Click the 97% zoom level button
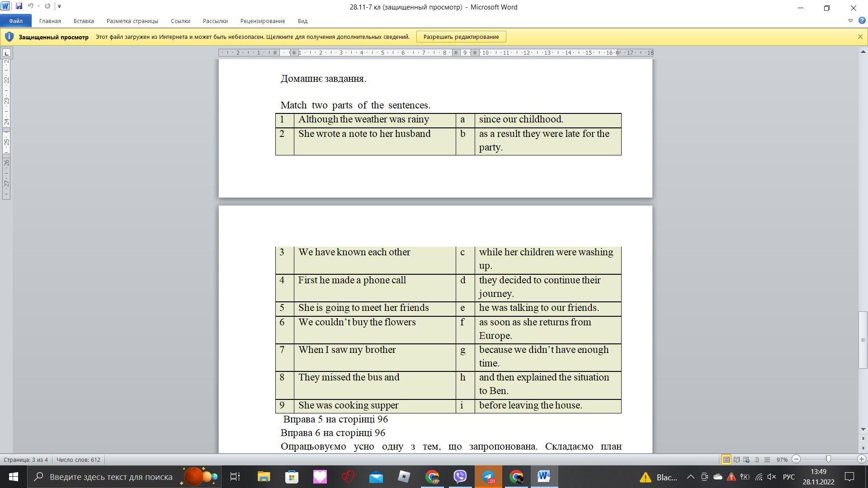868x488 pixels. click(782, 460)
